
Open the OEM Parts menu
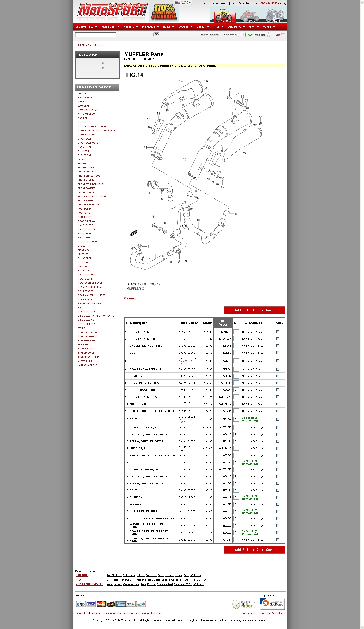(234, 27)
